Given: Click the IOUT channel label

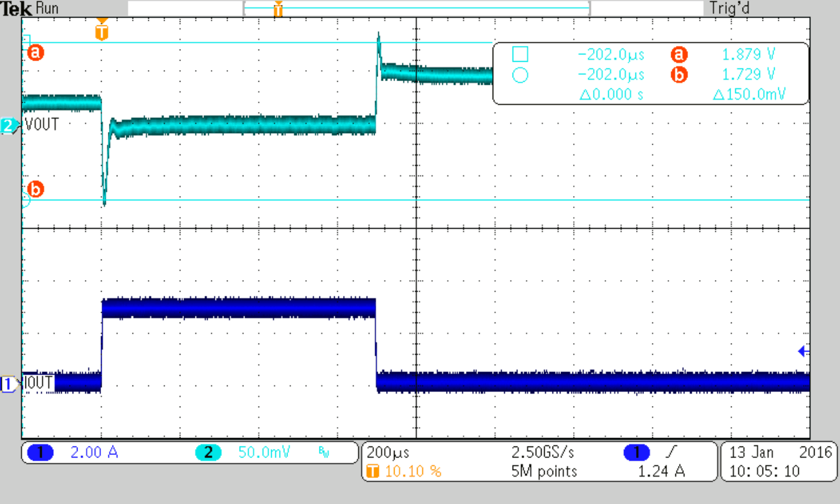Looking at the screenshot, I should click(x=39, y=383).
